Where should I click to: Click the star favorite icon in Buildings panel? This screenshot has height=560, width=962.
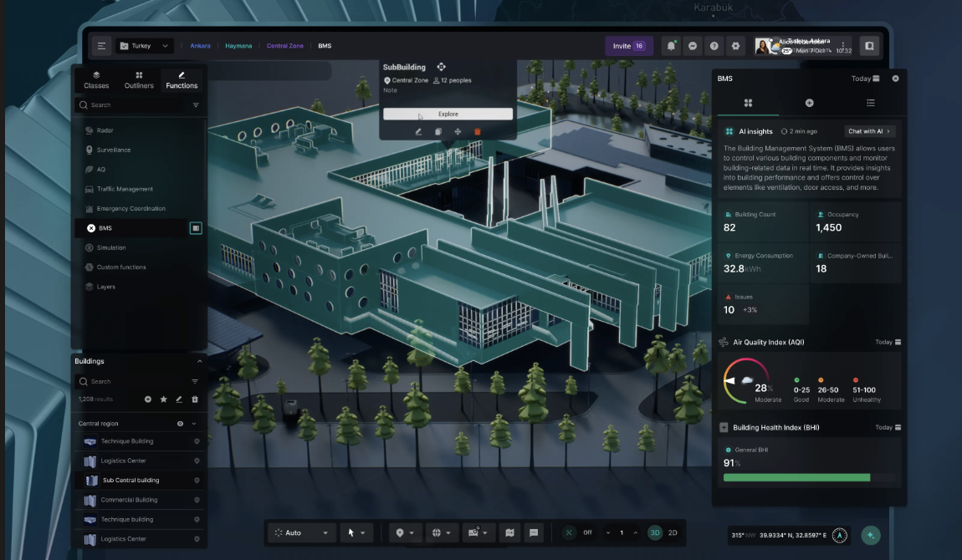(x=163, y=400)
